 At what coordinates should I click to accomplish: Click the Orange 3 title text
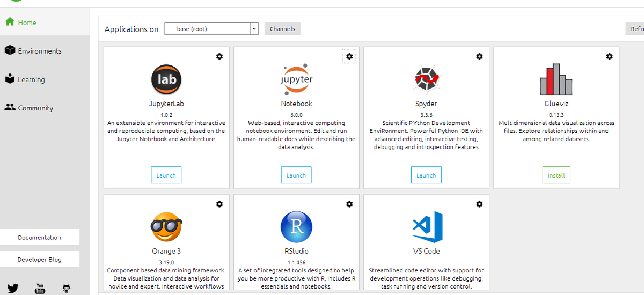tap(166, 251)
